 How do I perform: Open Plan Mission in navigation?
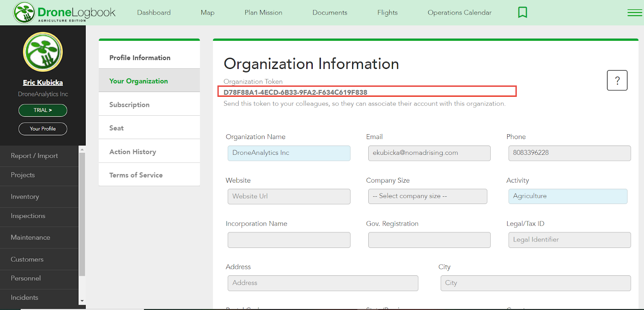(263, 12)
